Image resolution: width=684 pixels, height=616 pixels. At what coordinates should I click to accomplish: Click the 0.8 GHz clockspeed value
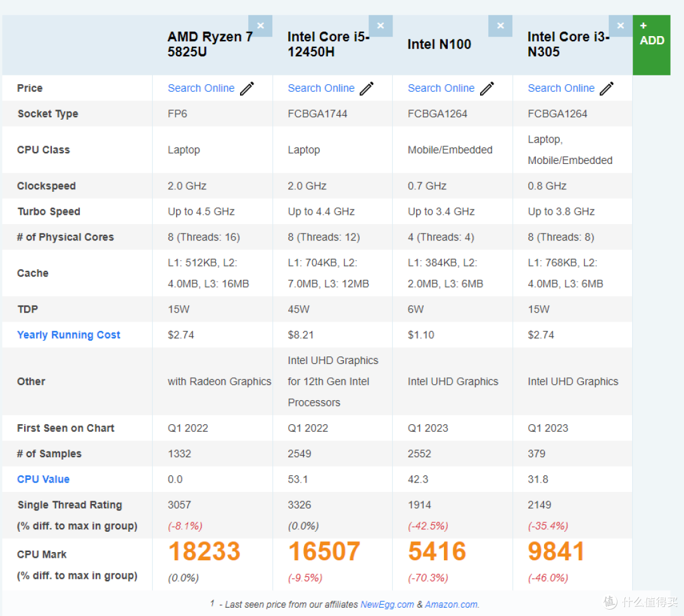(547, 186)
